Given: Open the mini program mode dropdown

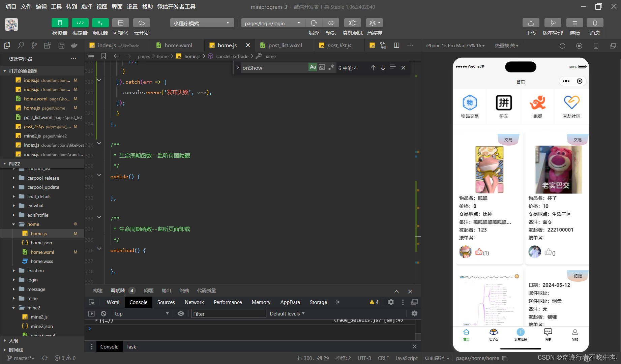Looking at the screenshot, I should click(202, 23).
